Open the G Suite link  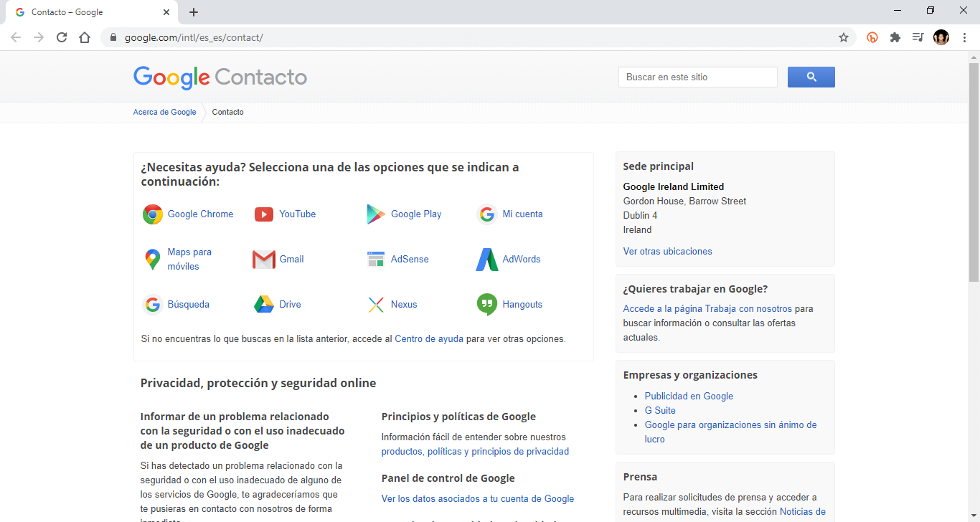[x=660, y=411]
